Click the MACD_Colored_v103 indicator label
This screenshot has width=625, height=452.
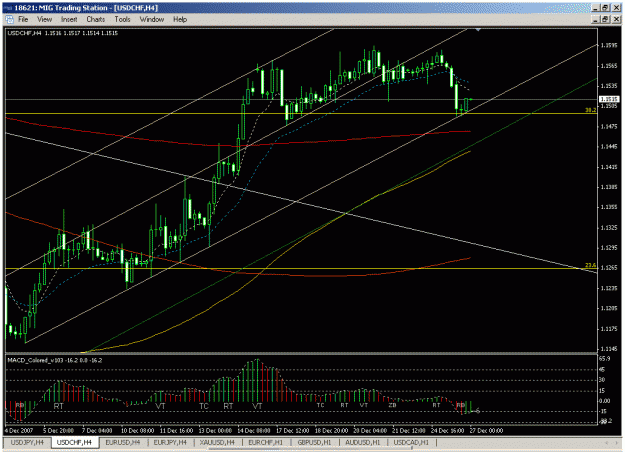pyautogui.click(x=55, y=360)
